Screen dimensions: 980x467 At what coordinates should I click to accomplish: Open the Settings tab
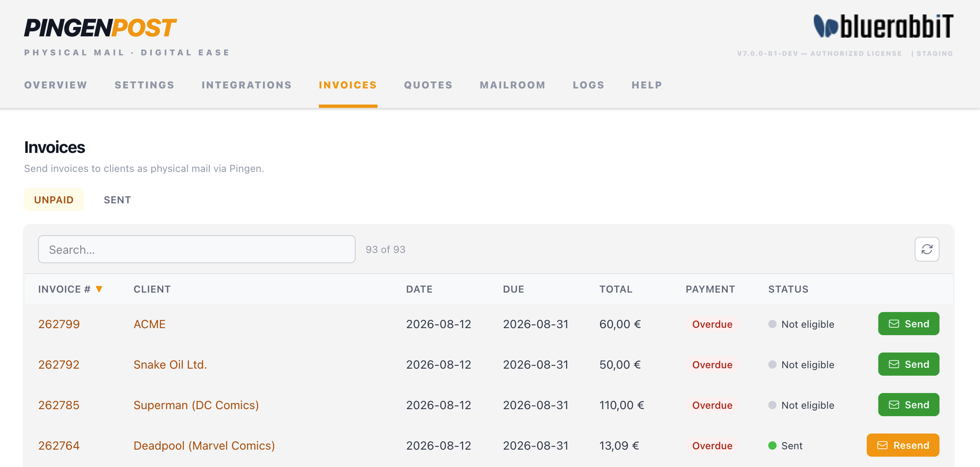click(145, 85)
